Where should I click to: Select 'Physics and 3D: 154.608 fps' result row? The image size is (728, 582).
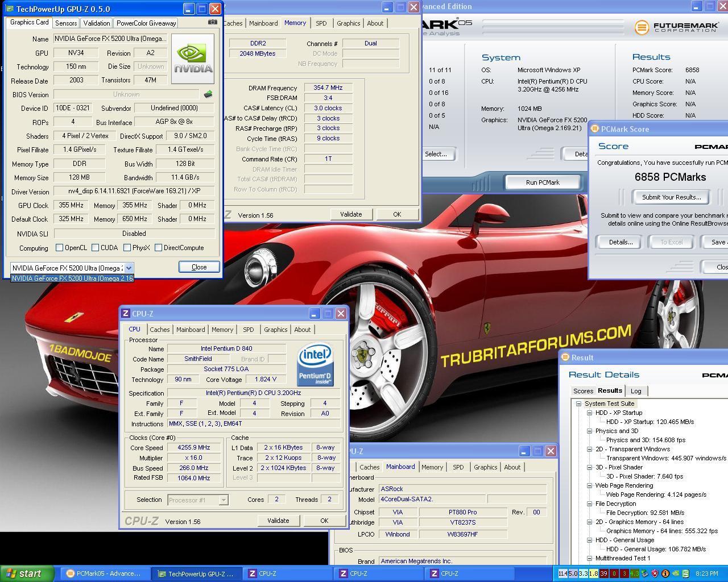(x=646, y=440)
